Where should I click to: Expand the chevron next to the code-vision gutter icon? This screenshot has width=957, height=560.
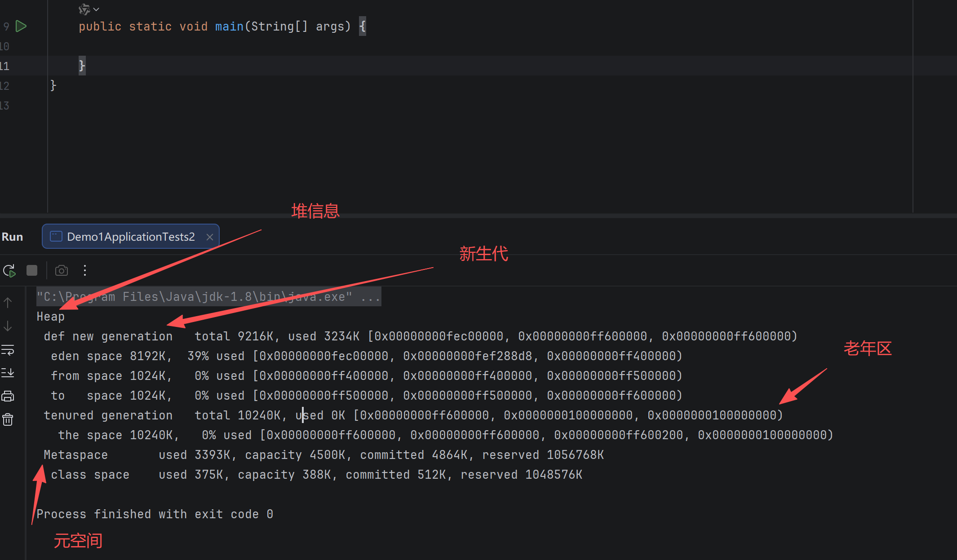(96, 9)
